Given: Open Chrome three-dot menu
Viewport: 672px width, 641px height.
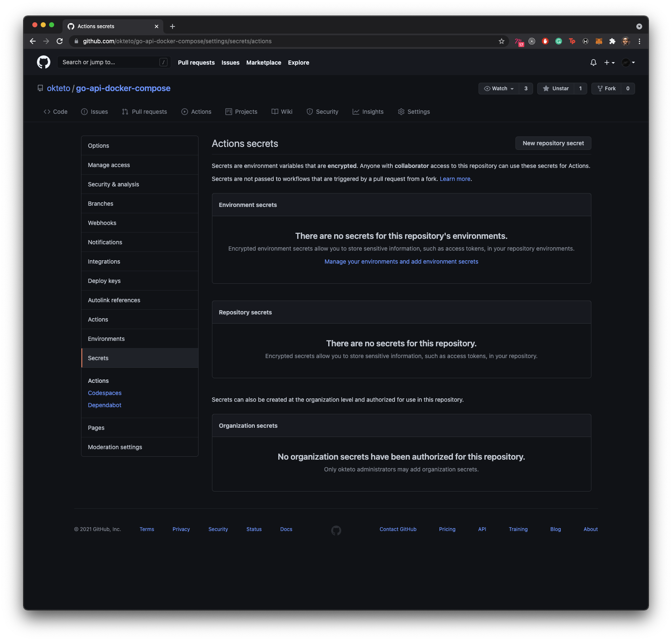Looking at the screenshot, I should tap(639, 41).
